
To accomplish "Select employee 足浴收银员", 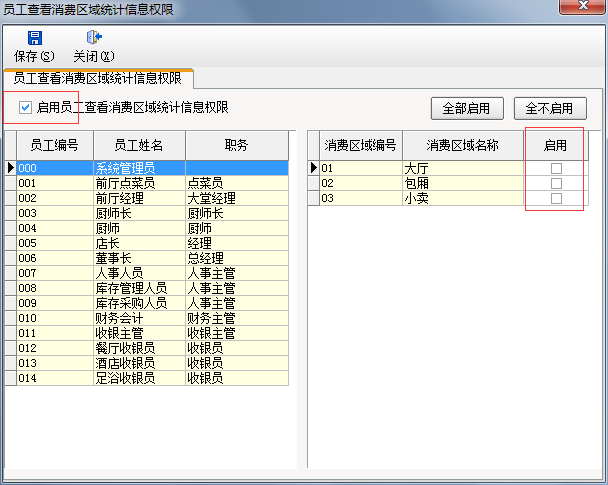I will point(139,378).
